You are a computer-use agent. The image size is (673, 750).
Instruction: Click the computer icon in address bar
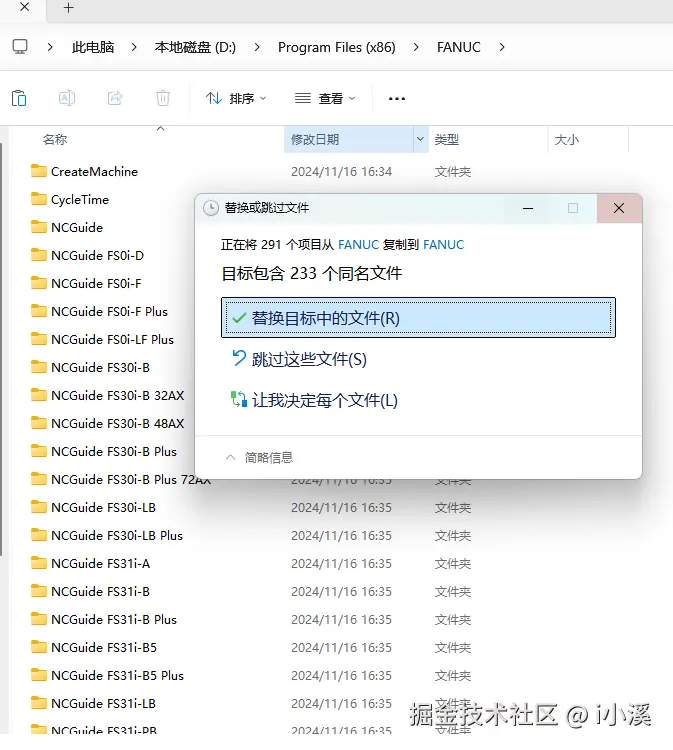[x=20, y=47]
